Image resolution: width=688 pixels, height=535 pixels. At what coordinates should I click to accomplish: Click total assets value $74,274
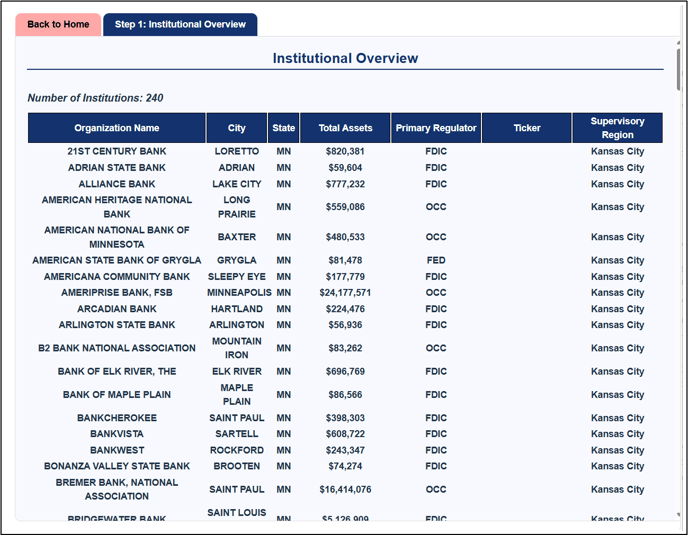(345, 466)
